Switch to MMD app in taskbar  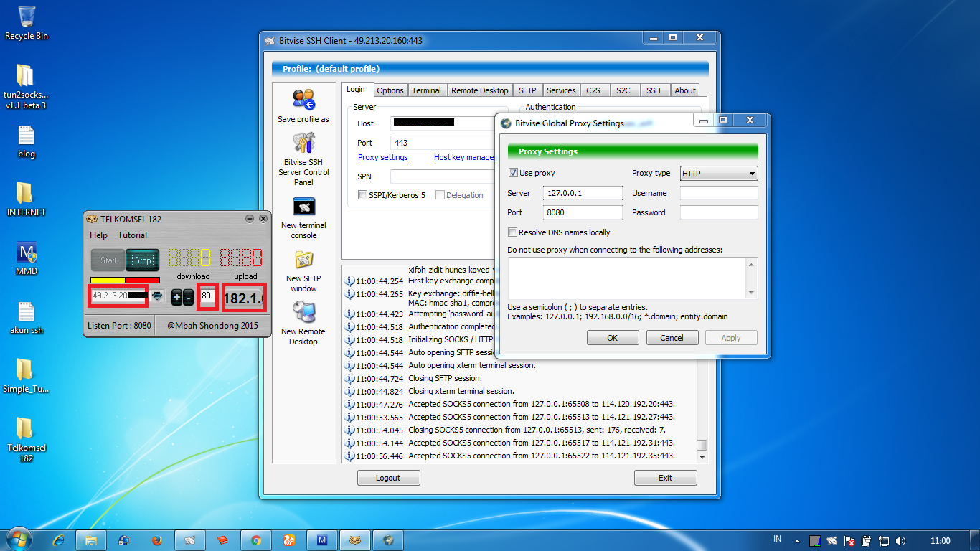click(x=322, y=540)
